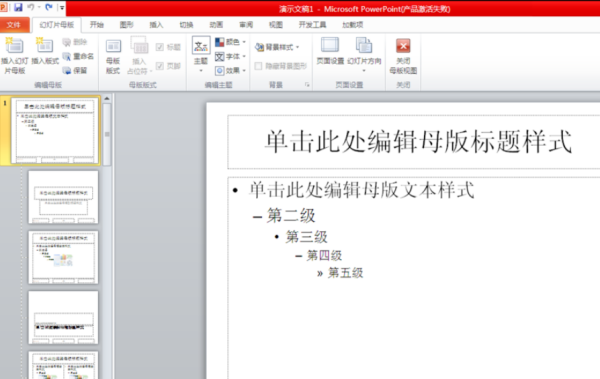Toggle the 页脚 checkbox
Image resolution: width=600 pixels, height=379 pixels.
point(160,66)
